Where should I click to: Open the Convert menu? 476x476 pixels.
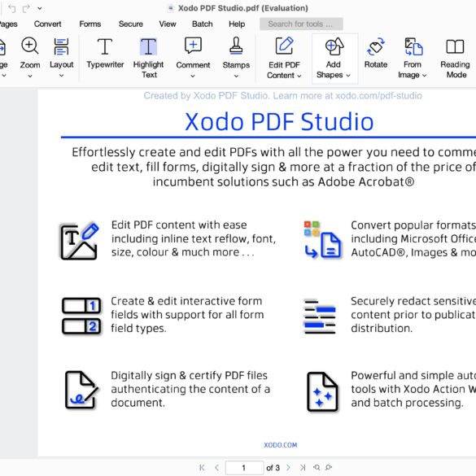click(x=48, y=24)
